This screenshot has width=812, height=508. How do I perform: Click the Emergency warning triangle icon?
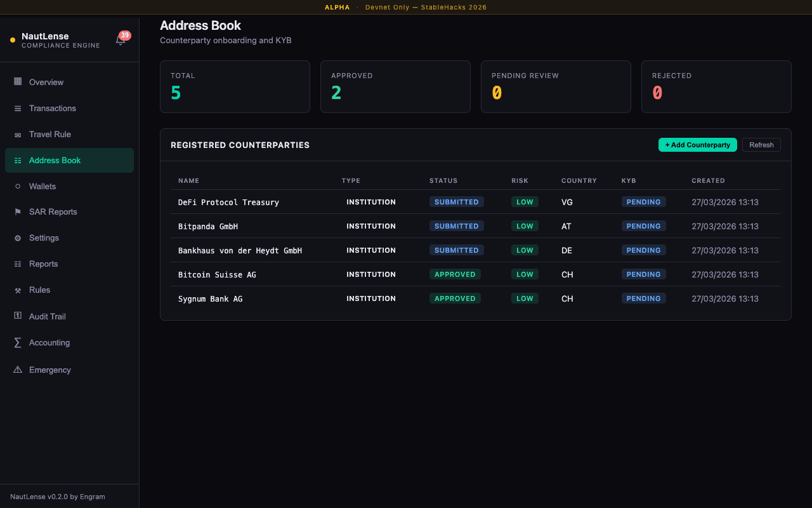coord(18,370)
